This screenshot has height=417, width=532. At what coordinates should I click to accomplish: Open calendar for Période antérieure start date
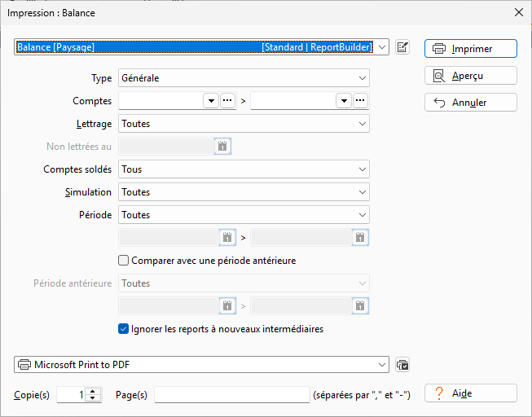tap(227, 306)
